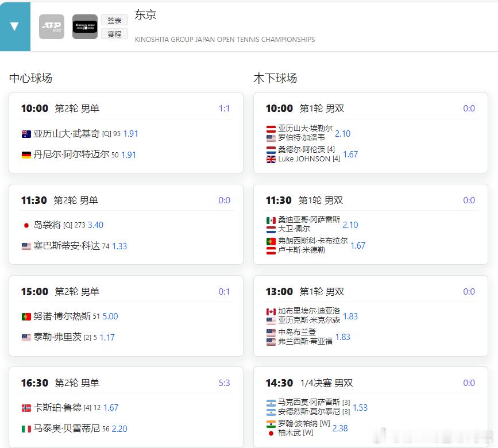This screenshot has height=448, width=498.
Task: Open player 亚历克斯·米克尔森
Action: click(308, 320)
